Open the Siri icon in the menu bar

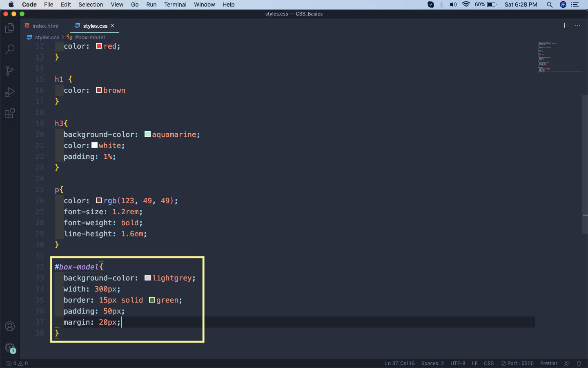(x=563, y=4)
